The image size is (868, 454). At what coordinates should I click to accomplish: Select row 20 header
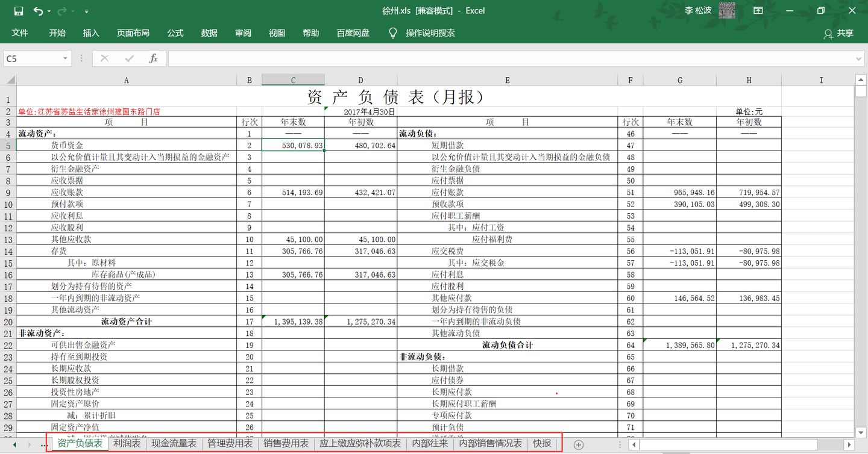click(8, 322)
